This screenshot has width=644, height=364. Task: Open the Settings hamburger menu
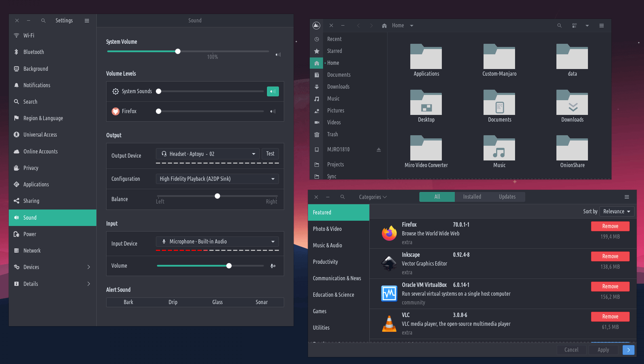87,21
